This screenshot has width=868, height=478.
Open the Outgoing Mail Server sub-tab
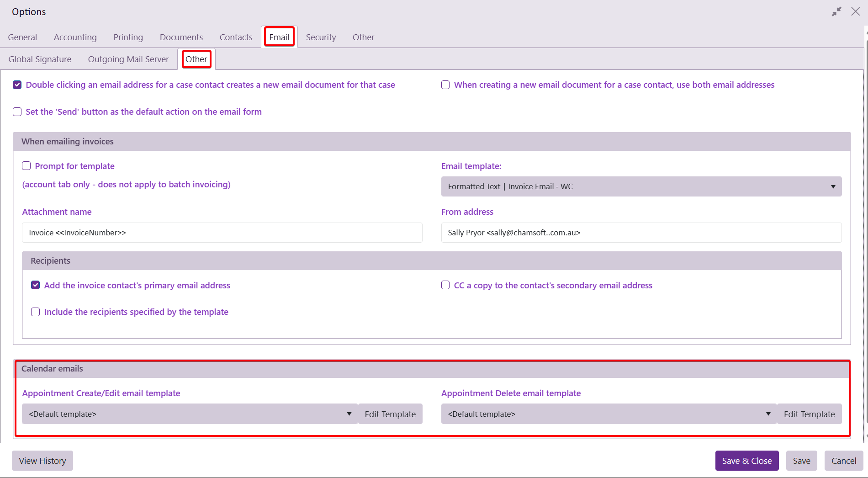click(128, 59)
